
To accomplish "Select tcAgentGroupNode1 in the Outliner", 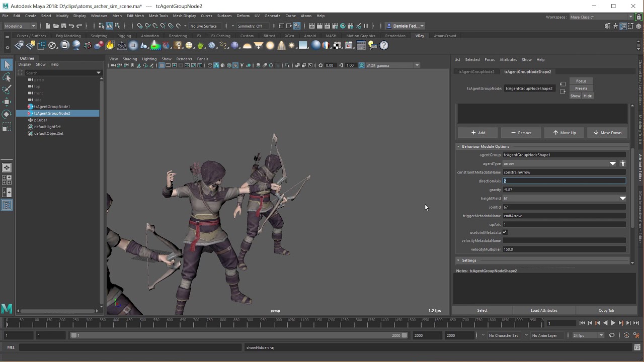I will point(52,107).
